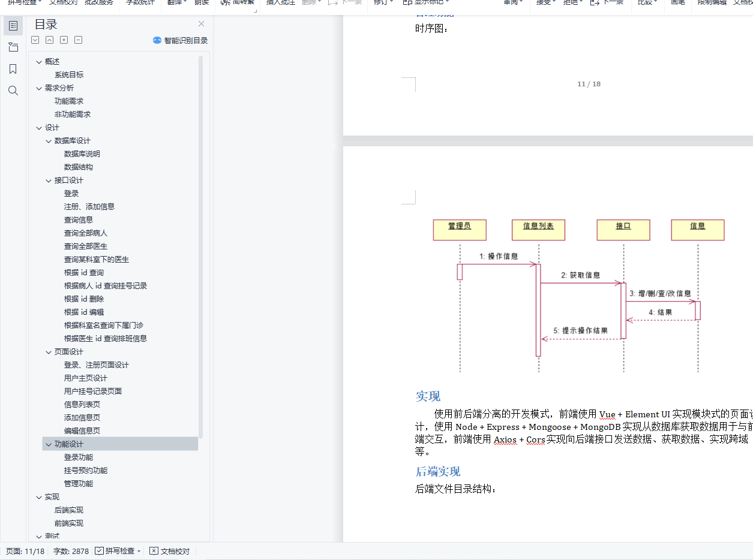Select 根据 id 查询 outline entry

click(84, 273)
